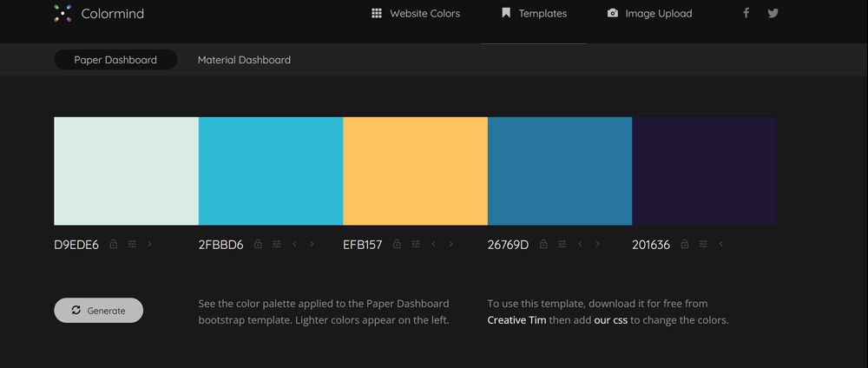Click the 201636 hex code text
The image size is (868, 368).
pos(651,245)
